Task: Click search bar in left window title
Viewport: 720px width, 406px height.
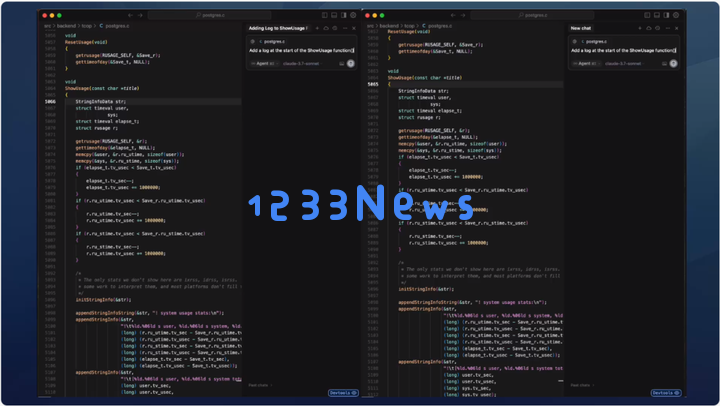Action: click(x=210, y=15)
